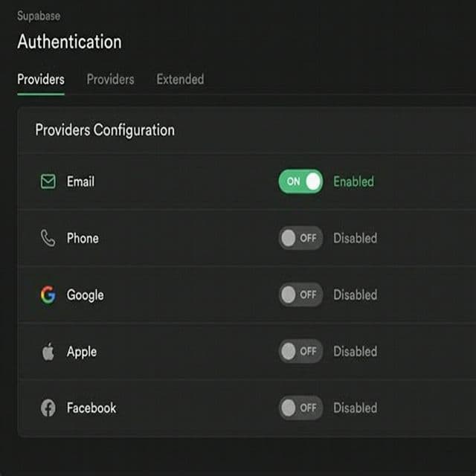Click the Phone provider label
The height and width of the screenshot is (476, 476).
pyautogui.click(x=83, y=238)
